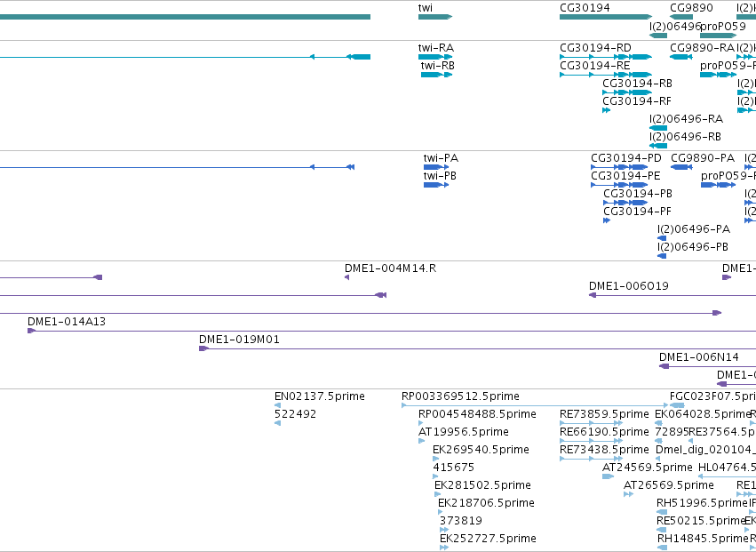The height and width of the screenshot is (552, 756).
Task: Click the EN02137.5prime EST
Action: 277,406
